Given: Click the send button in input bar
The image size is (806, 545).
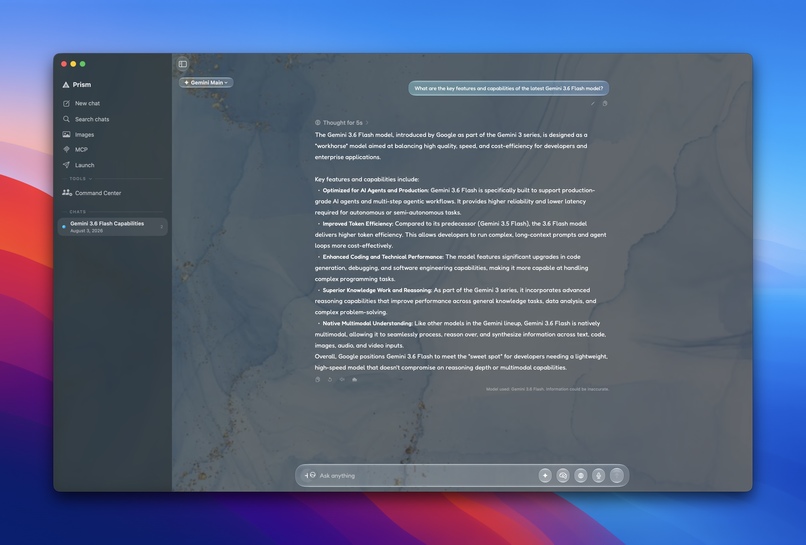Looking at the screenshot, I should [x=617, y=476].
